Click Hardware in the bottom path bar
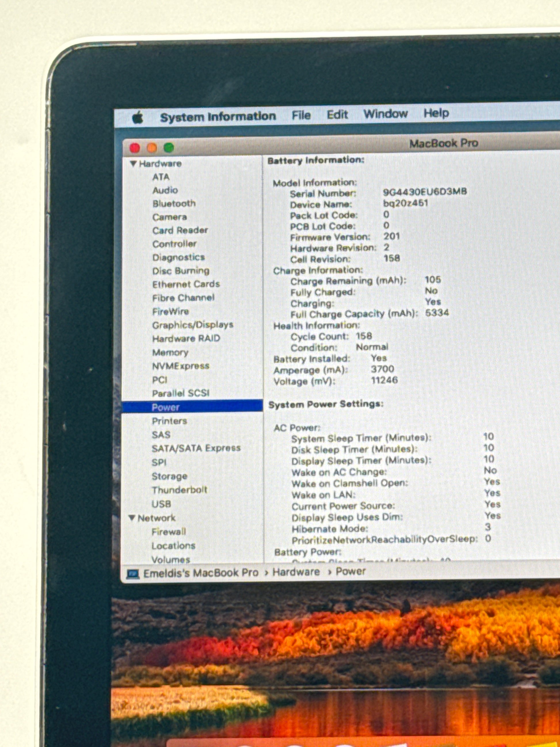This screenshot has width=560, height=747. (296, 572)
